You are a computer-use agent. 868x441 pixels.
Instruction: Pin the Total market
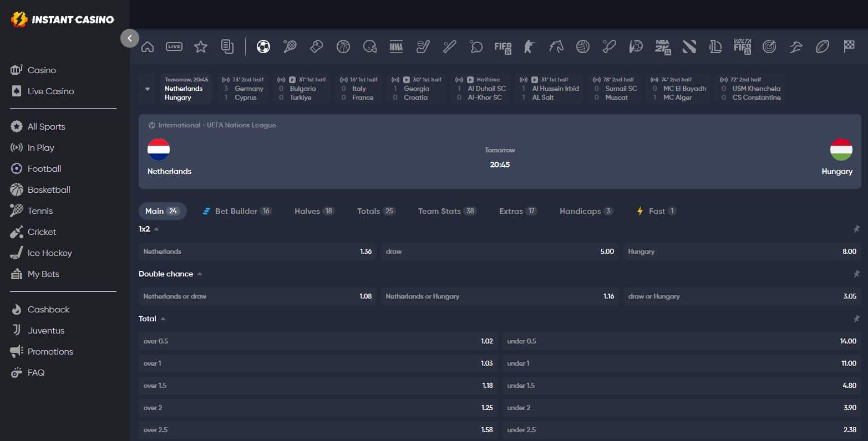tap(856, 319)
